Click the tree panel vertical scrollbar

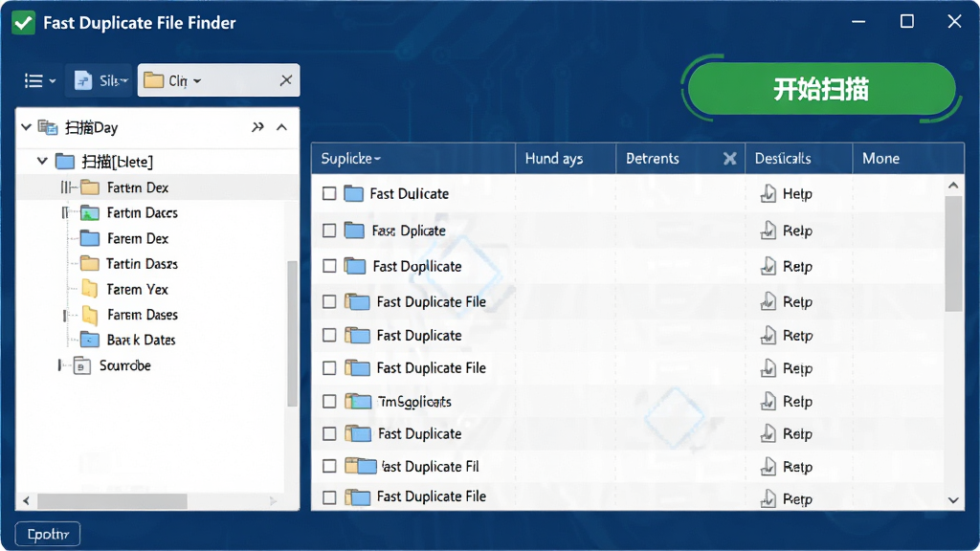coord(292,334)
